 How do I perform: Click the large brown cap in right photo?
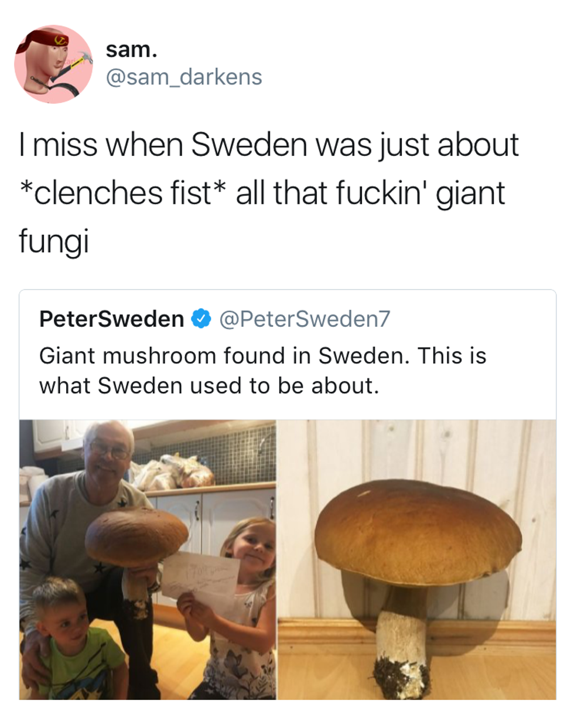418,533
